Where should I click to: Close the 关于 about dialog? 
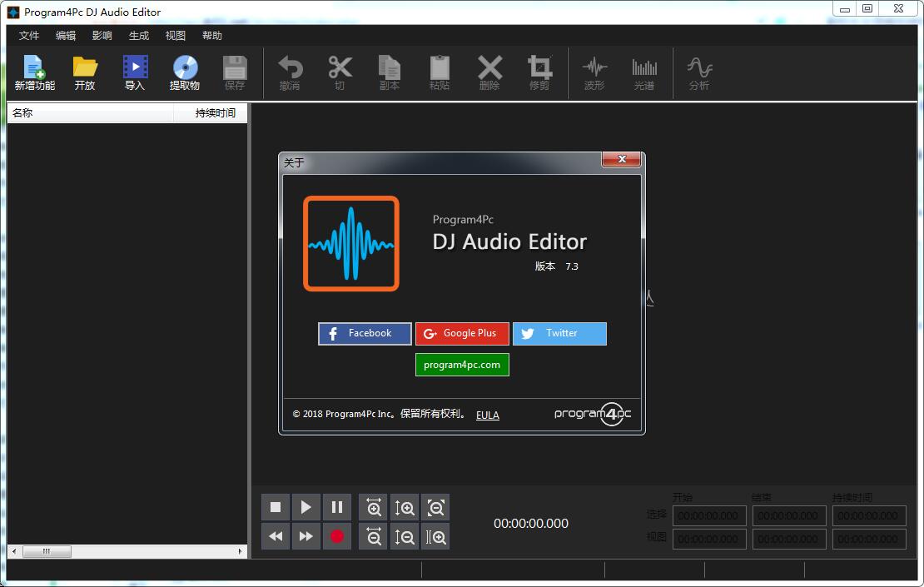pyautogui.click(x=621, y=160)
